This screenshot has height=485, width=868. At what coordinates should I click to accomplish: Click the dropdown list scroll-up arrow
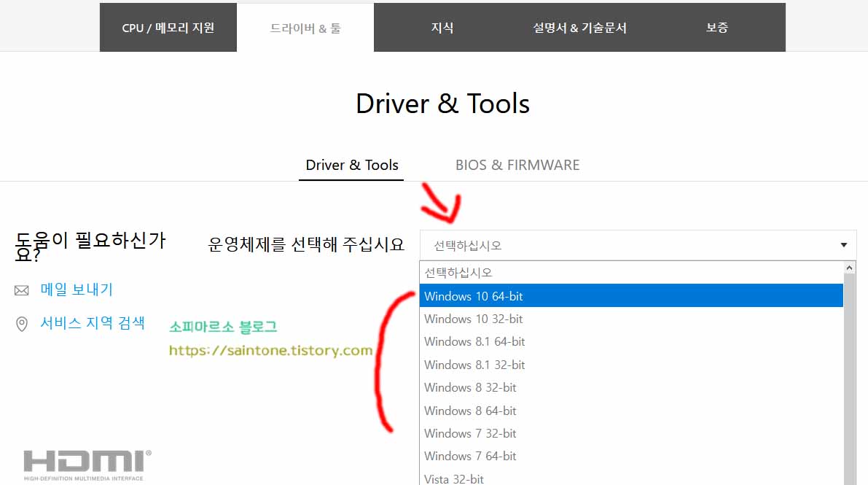click(850, 268)
